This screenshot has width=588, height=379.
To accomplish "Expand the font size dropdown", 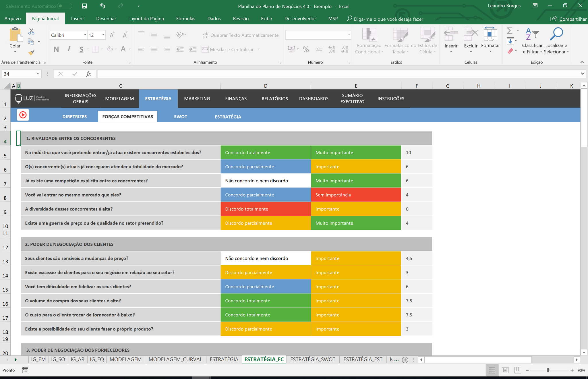I will pos(103,35).
